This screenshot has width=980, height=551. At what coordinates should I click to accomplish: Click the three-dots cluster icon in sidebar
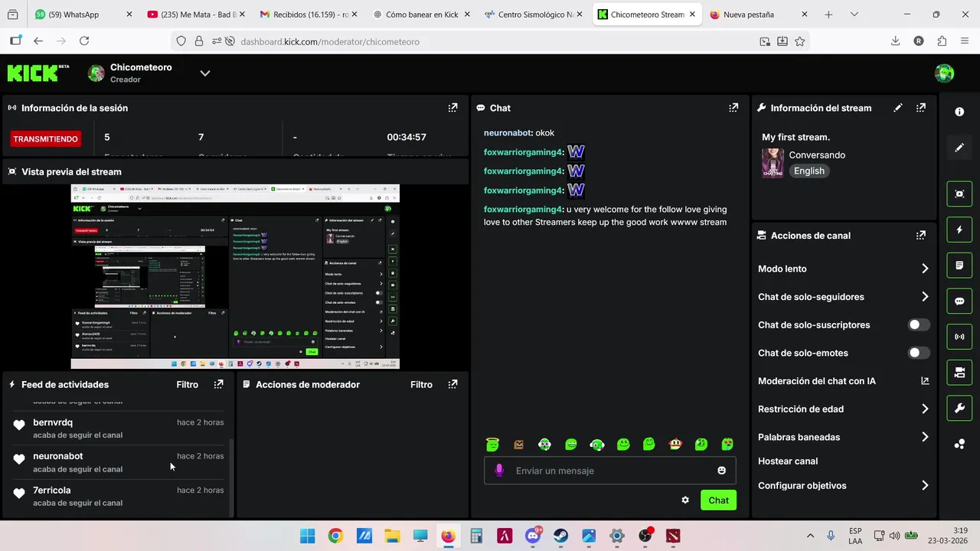point(959,444)
